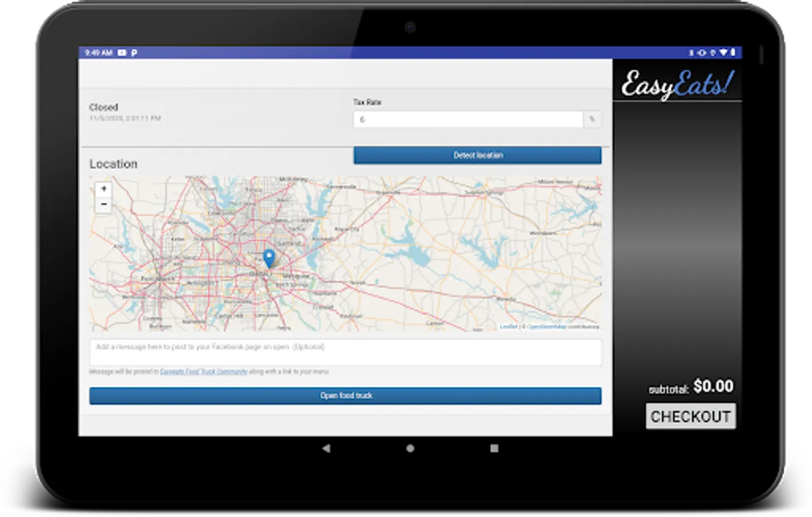Select the blue location pin marker
The height and width of the screenshot is (517, 812).
pyautogui.click(x=269, y=258)
